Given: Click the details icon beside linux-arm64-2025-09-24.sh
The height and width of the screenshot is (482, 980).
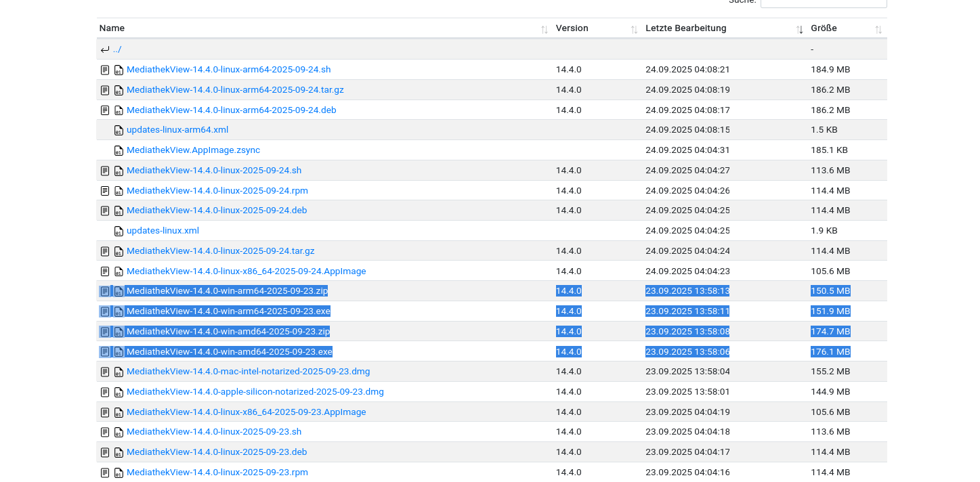Looking at the screenshot, I should tap(105, 70).
